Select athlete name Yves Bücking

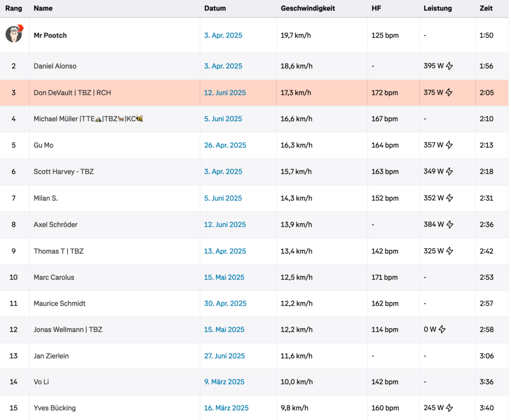54,408
